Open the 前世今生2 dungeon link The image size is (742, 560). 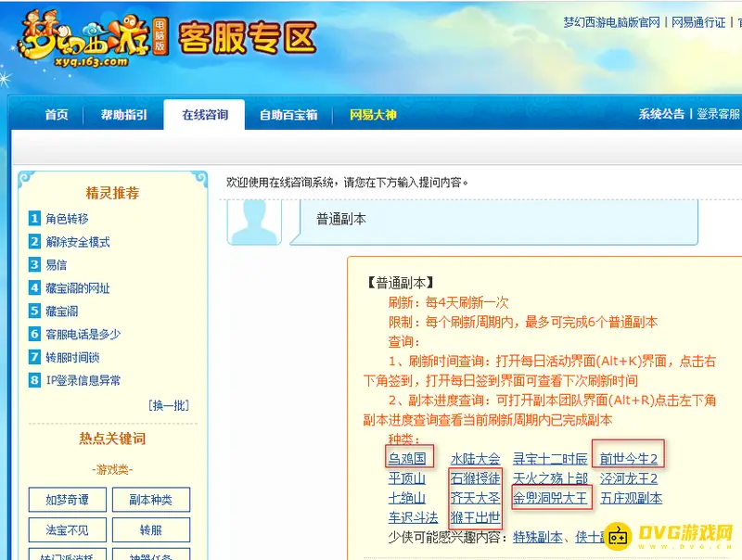click(x=629, y=459)
